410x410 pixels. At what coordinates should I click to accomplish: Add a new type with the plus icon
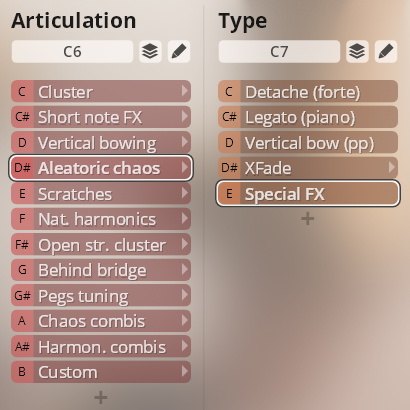(x=308, y=219)
